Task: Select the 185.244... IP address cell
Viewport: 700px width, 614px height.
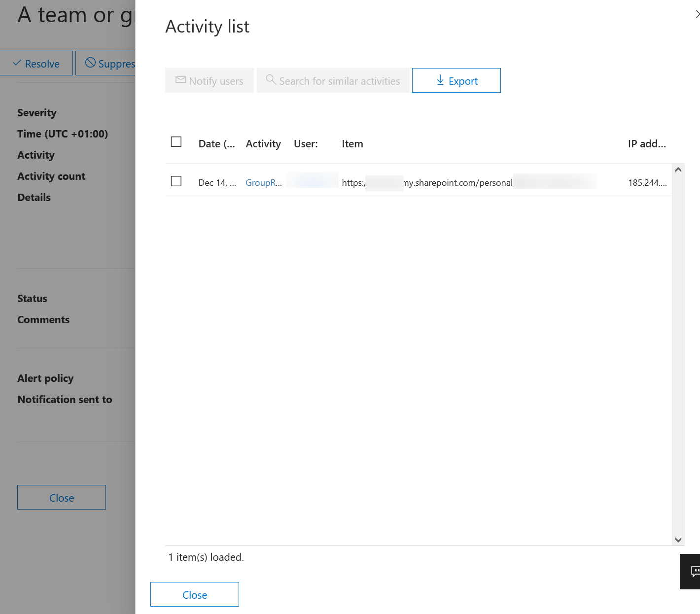Action: click(647, 183)
